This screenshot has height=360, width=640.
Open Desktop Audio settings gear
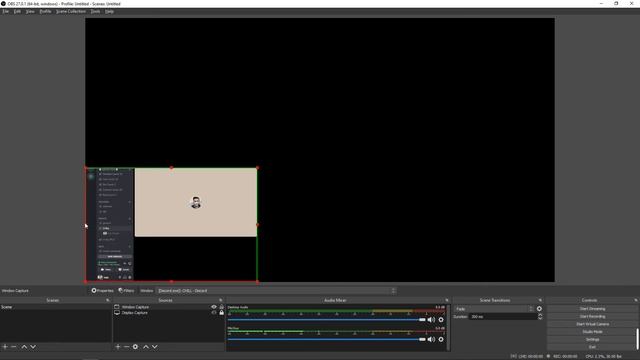441,320
